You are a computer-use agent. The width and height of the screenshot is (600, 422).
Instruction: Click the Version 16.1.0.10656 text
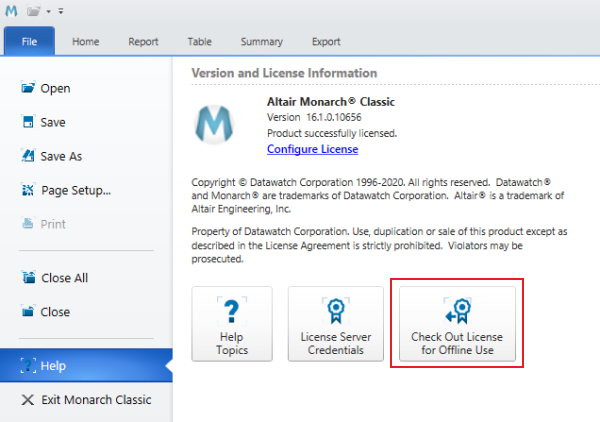(x=314, y=117)
